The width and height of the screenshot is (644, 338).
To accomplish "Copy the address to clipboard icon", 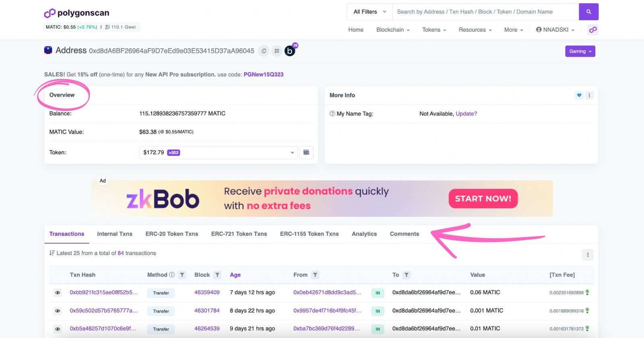I will point(264,51).
